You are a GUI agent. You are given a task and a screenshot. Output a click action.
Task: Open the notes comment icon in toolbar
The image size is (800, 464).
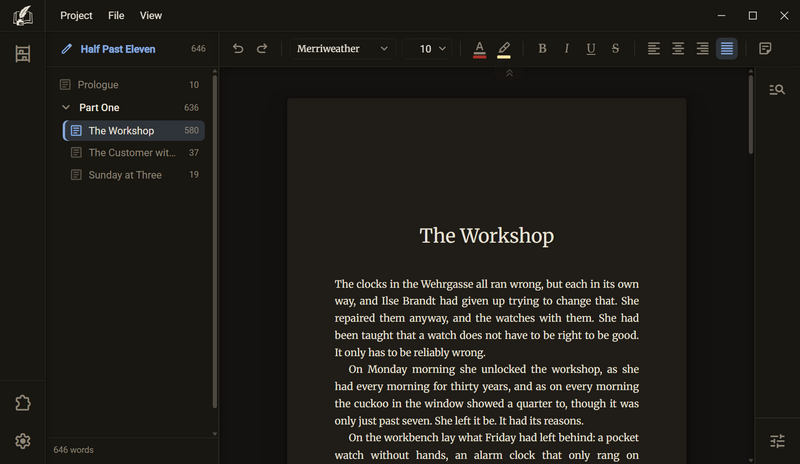765,48
